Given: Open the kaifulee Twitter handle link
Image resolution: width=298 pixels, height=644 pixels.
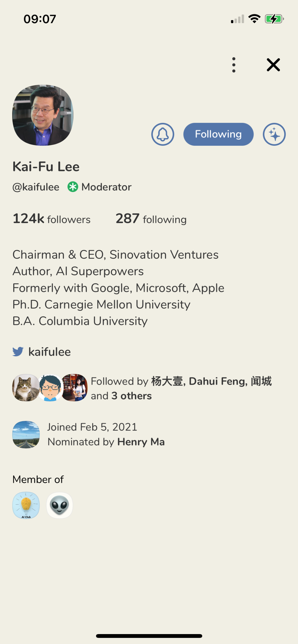Looking at the screenshot, I should pos(50,352).
